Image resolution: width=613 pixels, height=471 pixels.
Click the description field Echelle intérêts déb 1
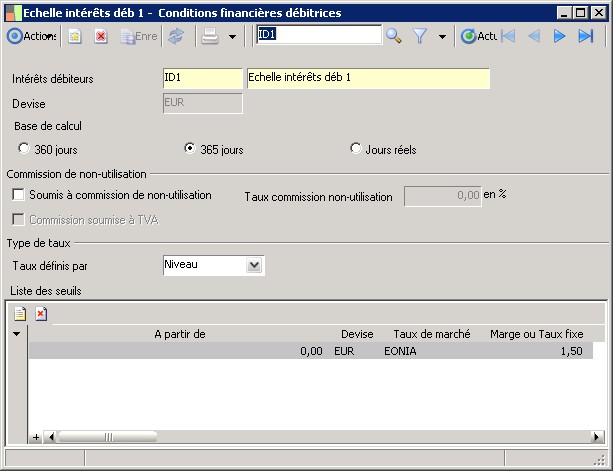coord(368,78)
